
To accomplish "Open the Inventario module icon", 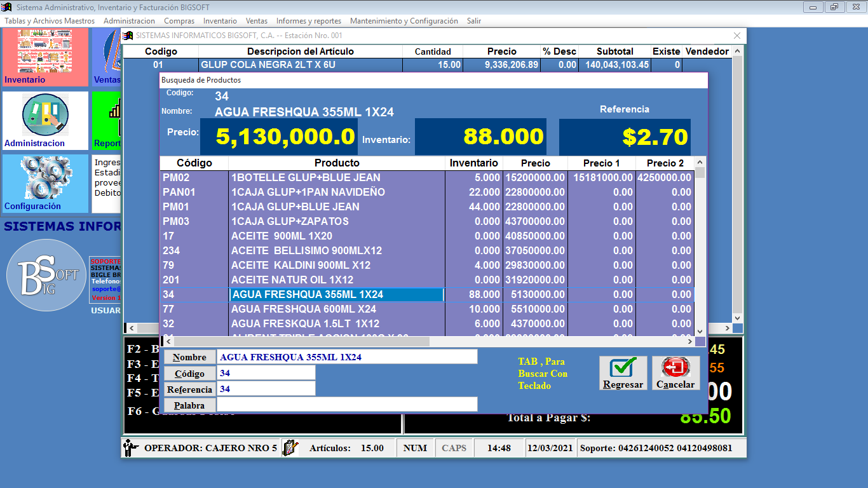I will 44,56.
